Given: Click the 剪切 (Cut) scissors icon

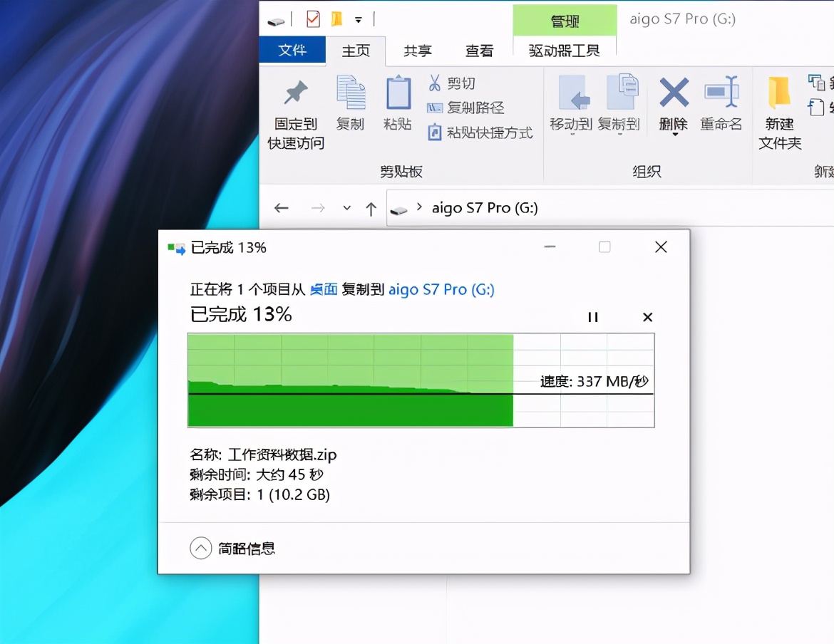Looking at the screenshot, I should 434,83.
